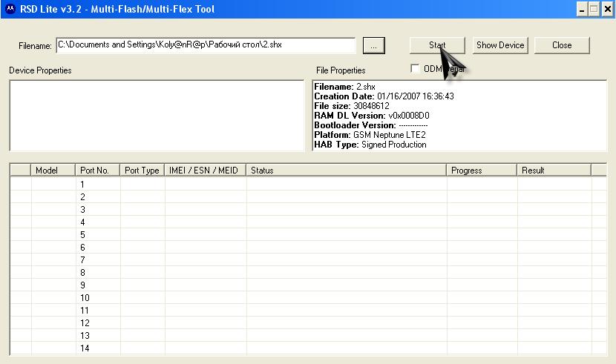Minimize the RSD Lite window
Screen dimensions: 616x364
pyautogui.click(x=581, y=9)
